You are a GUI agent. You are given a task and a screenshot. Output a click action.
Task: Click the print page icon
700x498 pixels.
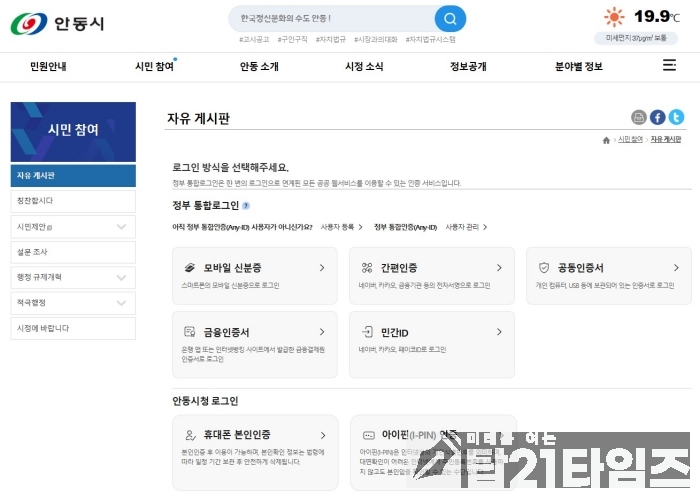point(638,117)
